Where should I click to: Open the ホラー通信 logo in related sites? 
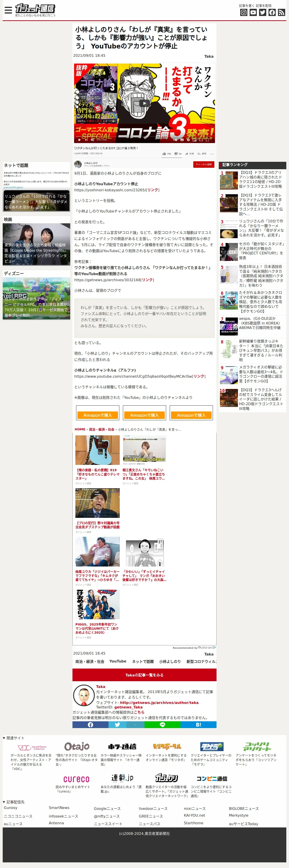click(122, 747)
